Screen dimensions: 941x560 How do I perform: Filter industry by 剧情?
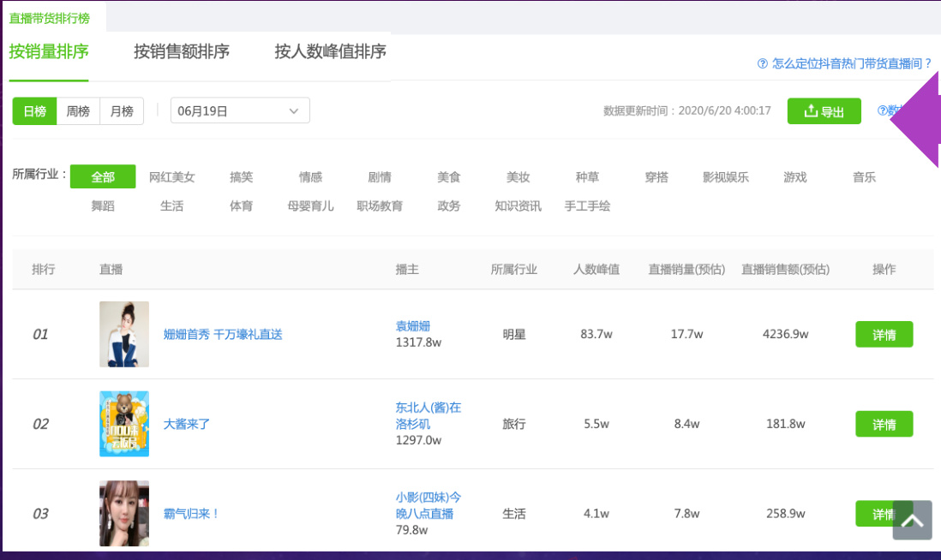click(x=380, y=177)
